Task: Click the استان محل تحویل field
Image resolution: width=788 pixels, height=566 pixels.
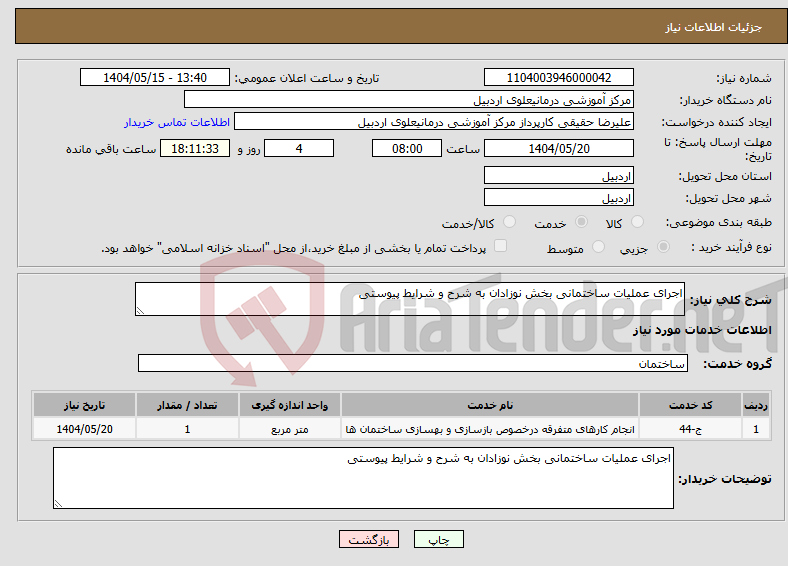Action: pyautogui.click(x=558, y=175)
